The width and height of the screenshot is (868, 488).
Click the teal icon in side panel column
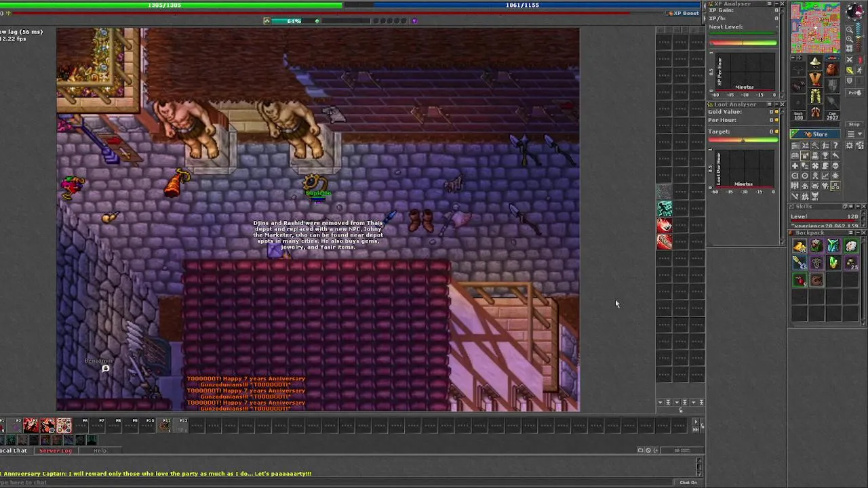click(x=665, y=209)
